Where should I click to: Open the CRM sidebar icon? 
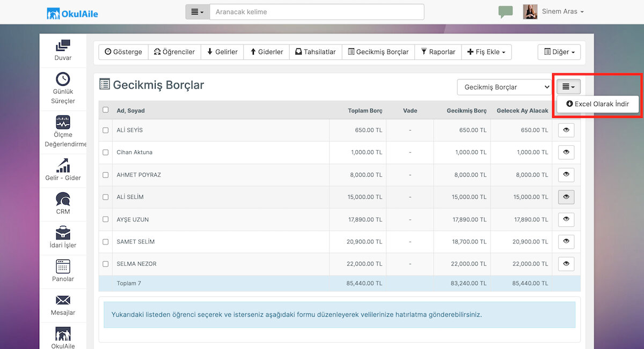point(63,199)
